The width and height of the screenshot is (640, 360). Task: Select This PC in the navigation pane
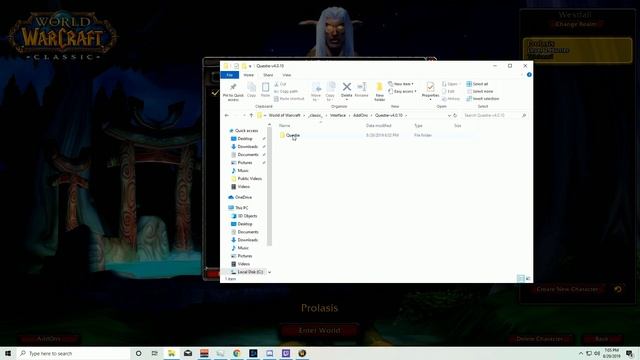238,208
